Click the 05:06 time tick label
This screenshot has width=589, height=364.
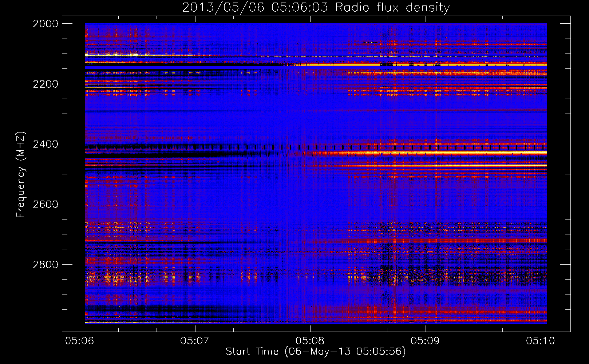tap(80, 341)
